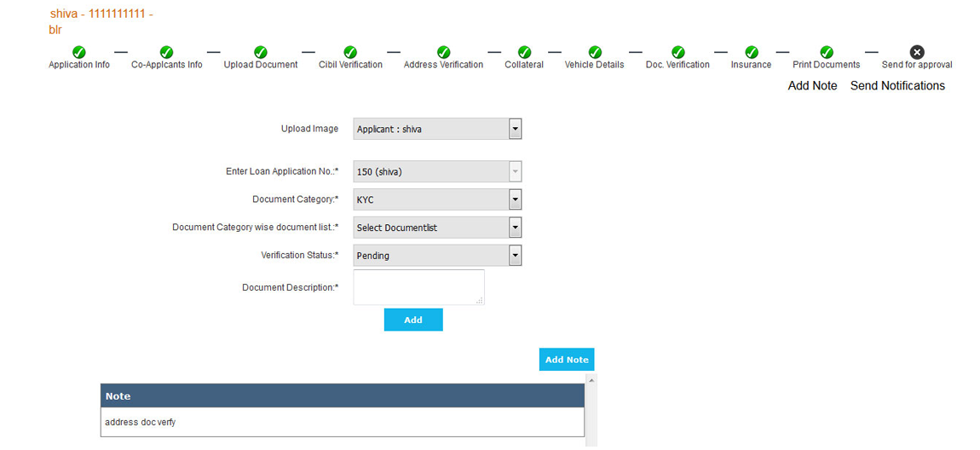Click the Application Info green check icon
This screenshot has height=450, width=980.
tap(79, 52)
